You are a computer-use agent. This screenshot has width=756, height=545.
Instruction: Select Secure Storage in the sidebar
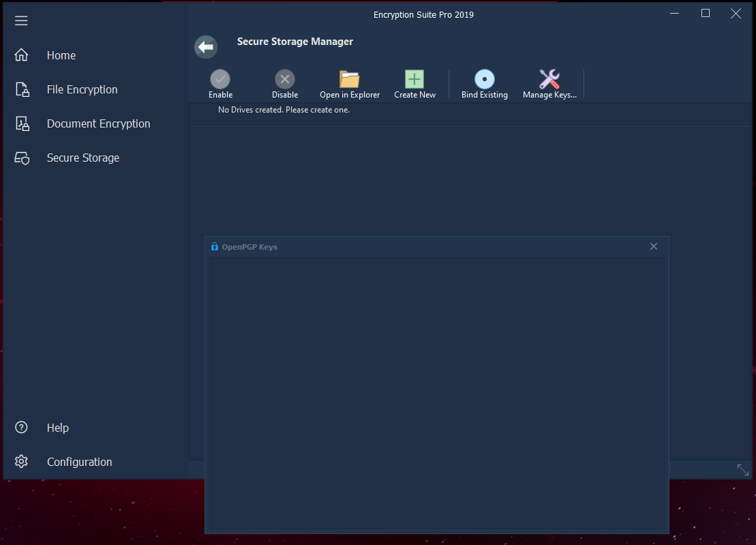pos(82,158)
